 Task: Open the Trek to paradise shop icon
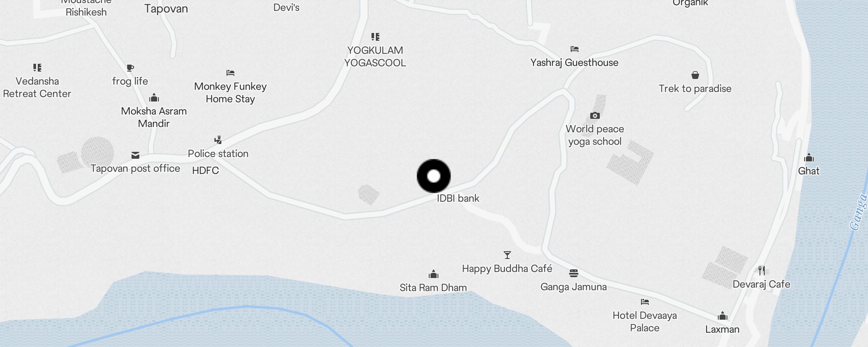click(x=695, y=75)
